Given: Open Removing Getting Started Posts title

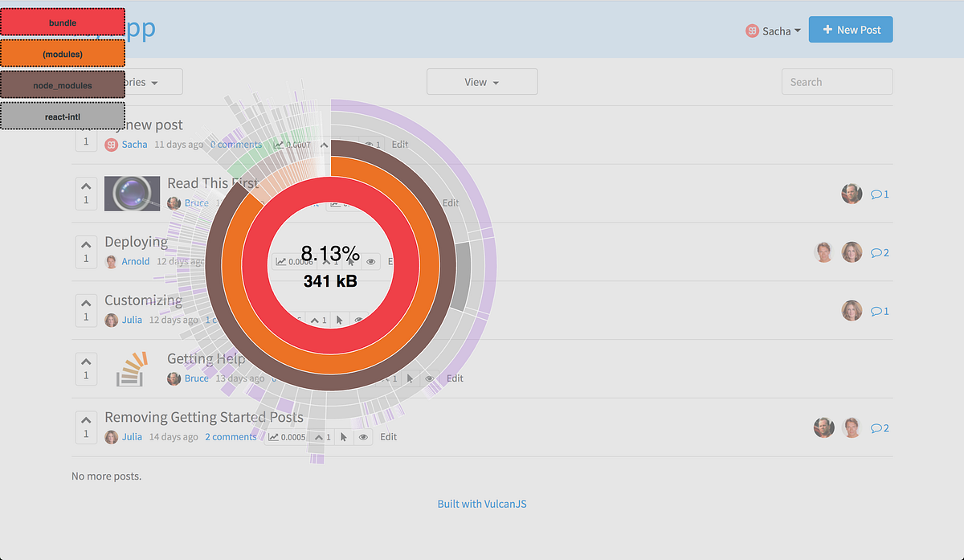Looking at the screenshot, I should (x=204, y=417).
